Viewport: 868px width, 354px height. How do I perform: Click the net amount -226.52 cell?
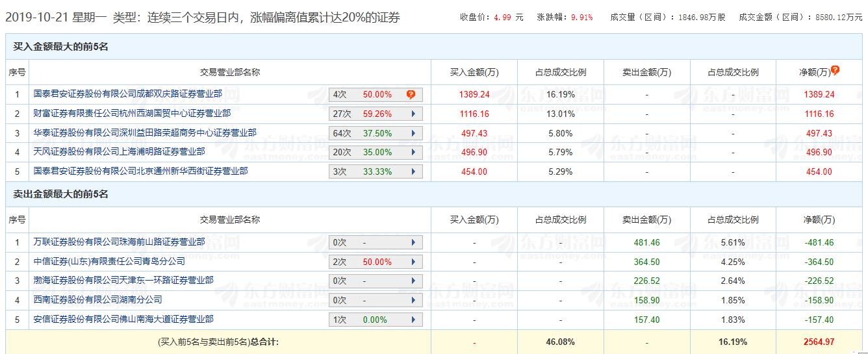tap(819, 281)
